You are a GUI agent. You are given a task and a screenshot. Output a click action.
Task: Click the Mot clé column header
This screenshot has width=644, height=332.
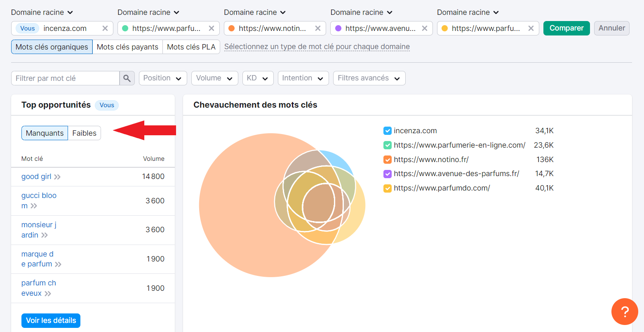(32, 159)
